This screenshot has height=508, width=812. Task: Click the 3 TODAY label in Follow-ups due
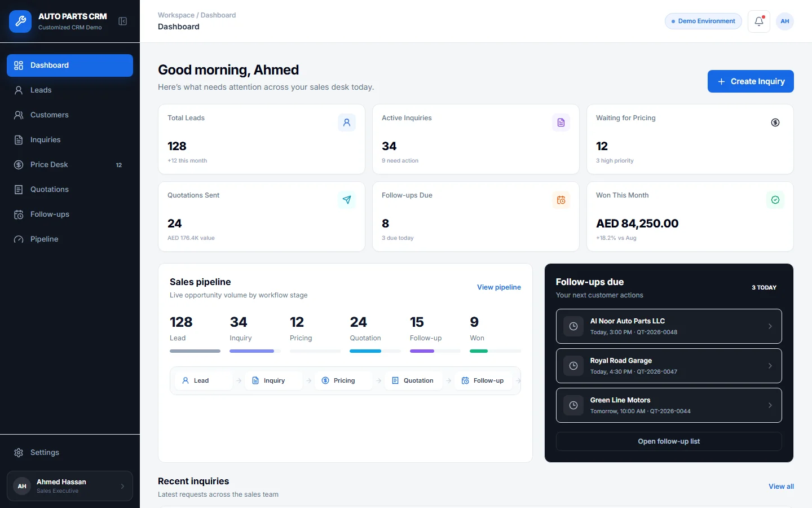tap(764, 287)
